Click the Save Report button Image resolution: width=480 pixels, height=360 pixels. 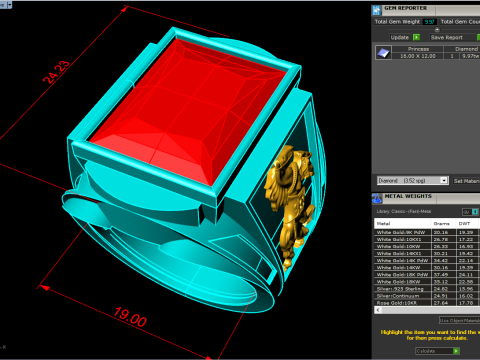click(446, 37)
